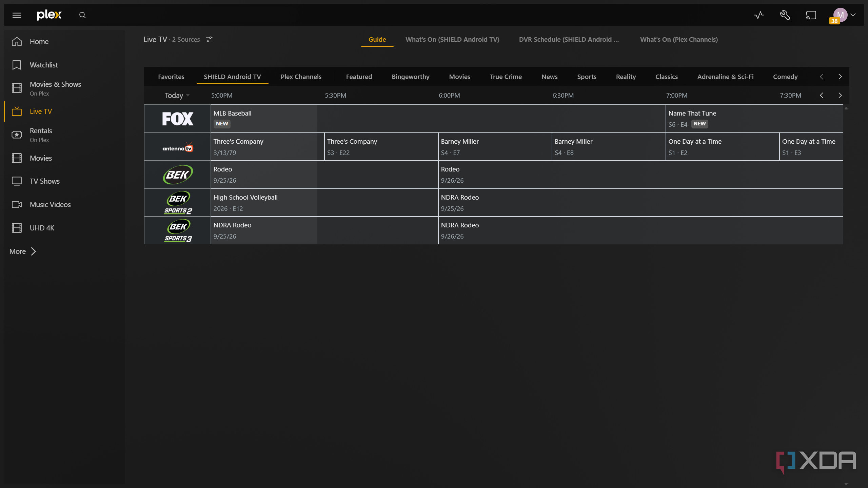Select the Featured category
The width and height of the screenshot is (868, 488).
(359, 77)
